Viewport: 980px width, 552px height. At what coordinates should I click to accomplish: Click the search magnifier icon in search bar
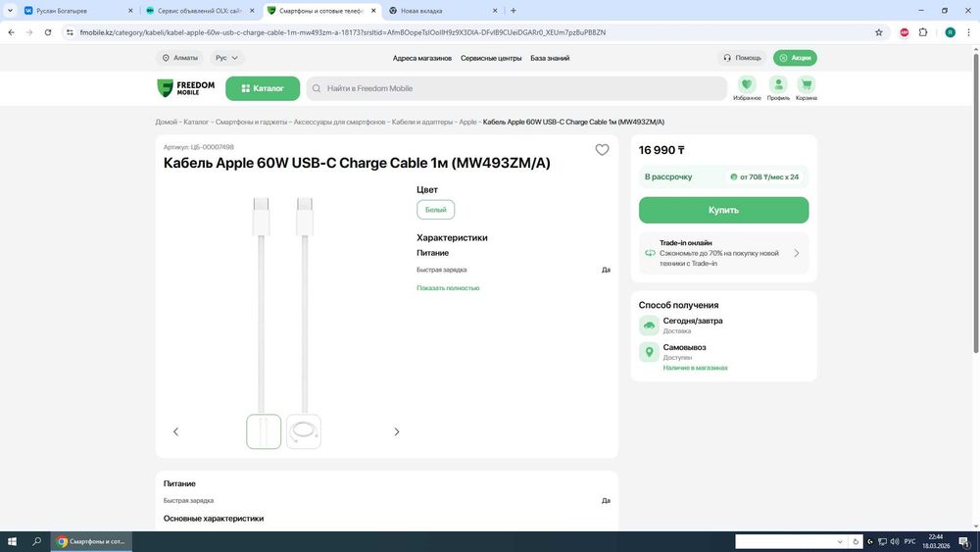pyautogui.click(x=317, y=89)
